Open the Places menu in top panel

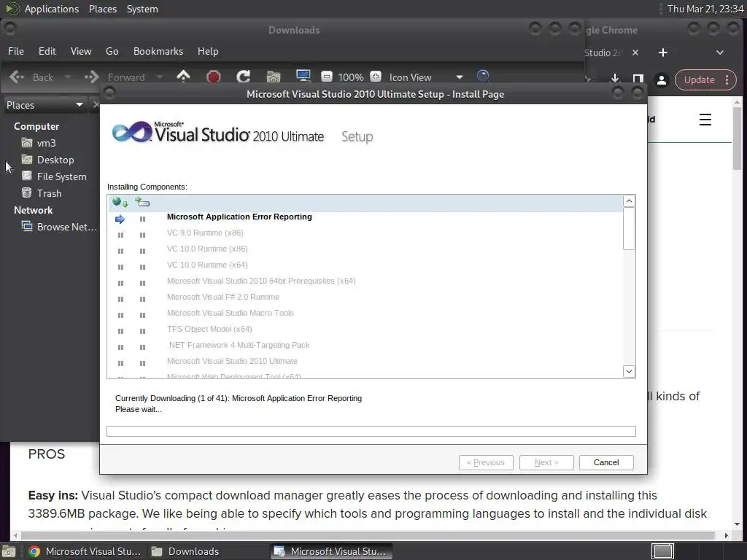pyautogui.click(x=103, y=9)
